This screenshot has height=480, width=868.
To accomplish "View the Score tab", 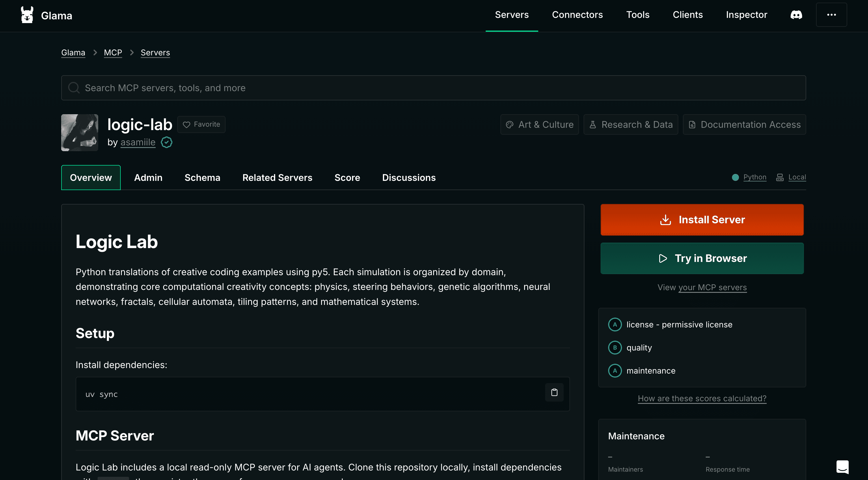I will tap(347, 177).
